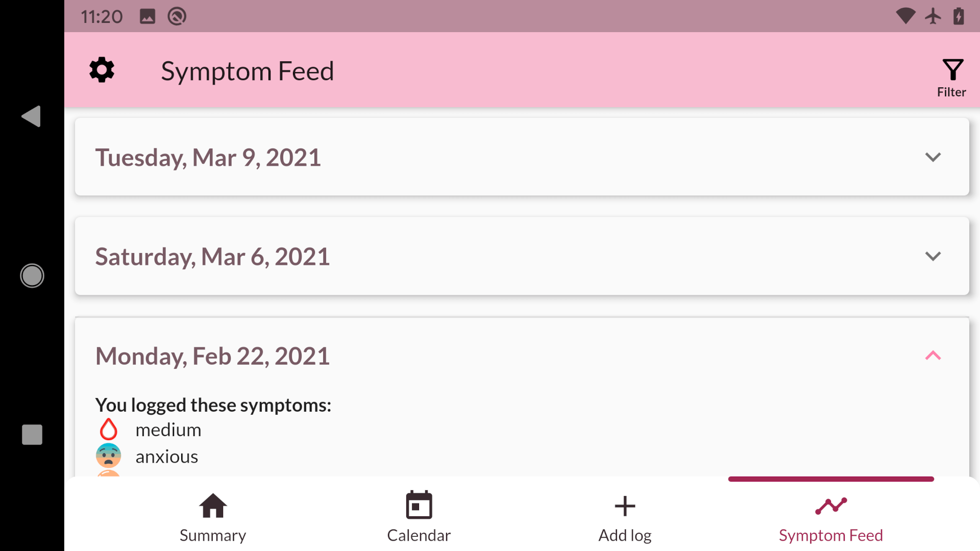Screen dimensions: 980x551
Task: Tap Android recent apps square button
Action: click(x=32, y=435)
